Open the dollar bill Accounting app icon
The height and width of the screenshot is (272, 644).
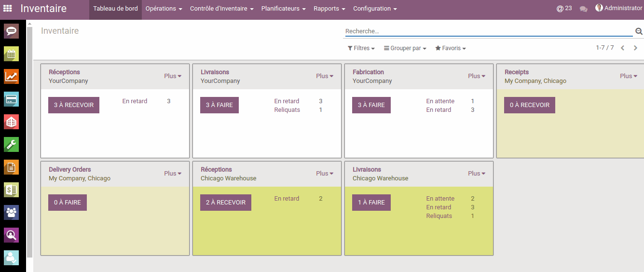click(x=11, y=190)
